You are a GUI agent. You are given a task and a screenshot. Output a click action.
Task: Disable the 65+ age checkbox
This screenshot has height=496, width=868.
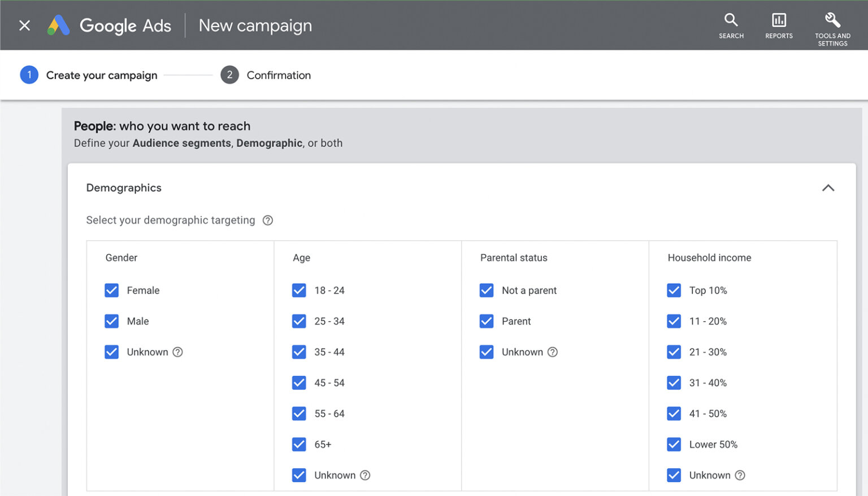(299, 444)
